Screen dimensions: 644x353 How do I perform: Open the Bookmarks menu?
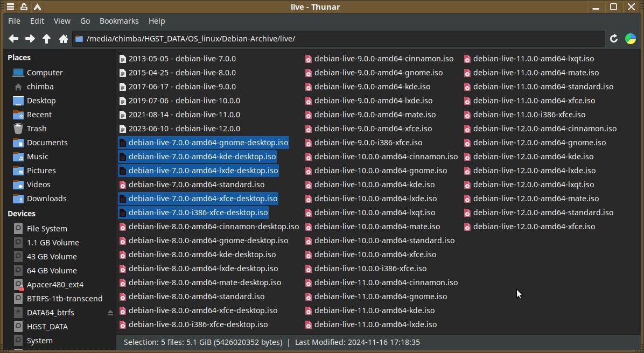pyautogui.click(x=119, y=21)
